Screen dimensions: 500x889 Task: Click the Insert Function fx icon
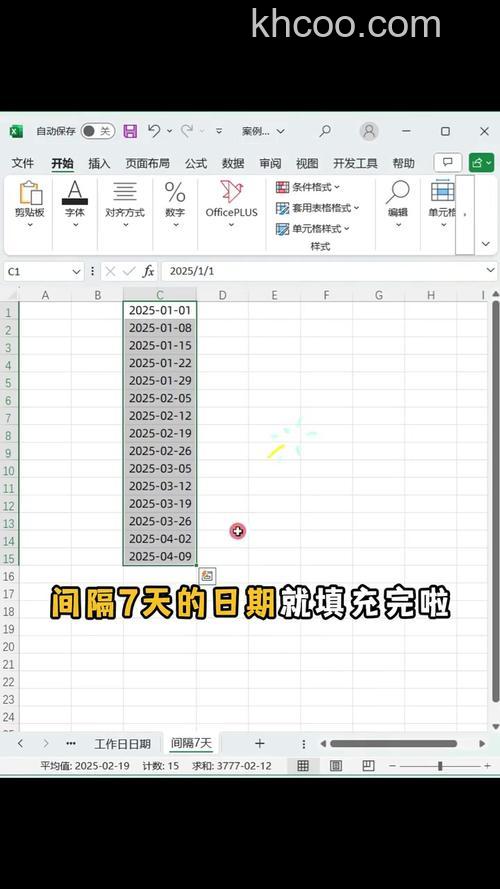148,272
